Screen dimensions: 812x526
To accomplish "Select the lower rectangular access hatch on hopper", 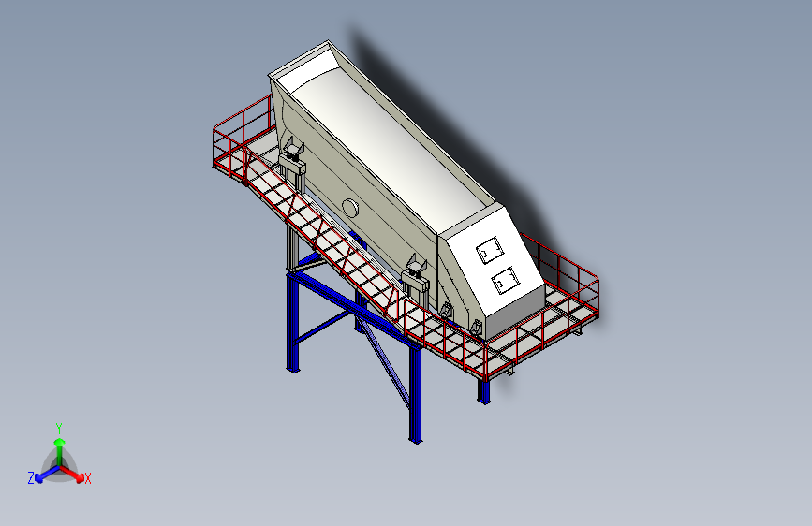I will [x=505, y=281].
